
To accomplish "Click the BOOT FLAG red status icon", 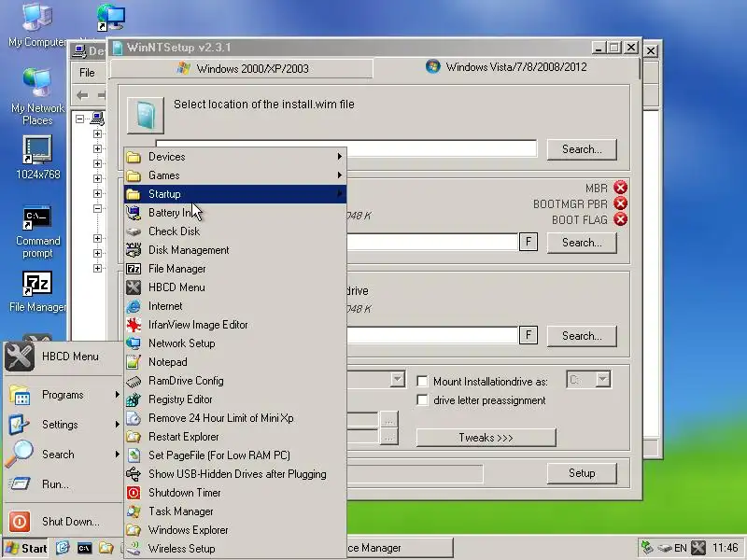I will 620,219.
